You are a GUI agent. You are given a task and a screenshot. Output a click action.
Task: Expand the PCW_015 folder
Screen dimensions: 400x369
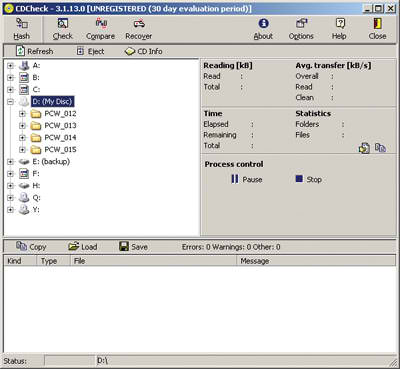[x=22, y=150]
